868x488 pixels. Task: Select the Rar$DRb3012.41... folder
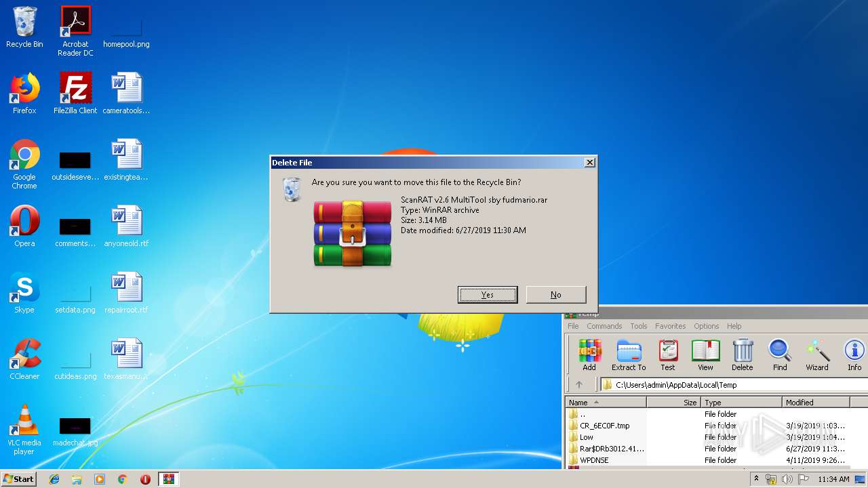[x=707, y=449]
